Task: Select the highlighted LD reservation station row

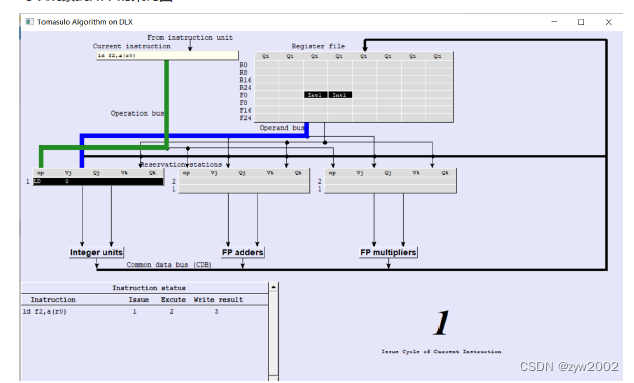Action: [x=98, y=182]
